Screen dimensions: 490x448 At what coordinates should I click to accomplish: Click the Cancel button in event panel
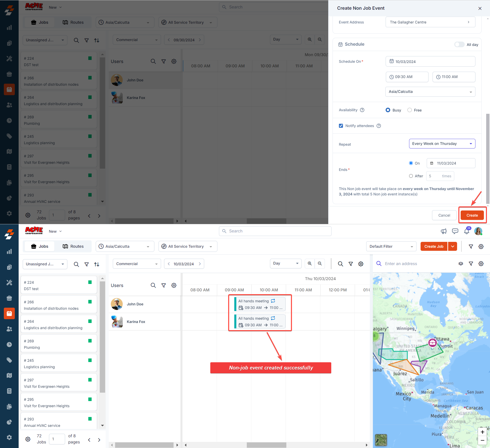pyautogui.click(x=444, y=215)
